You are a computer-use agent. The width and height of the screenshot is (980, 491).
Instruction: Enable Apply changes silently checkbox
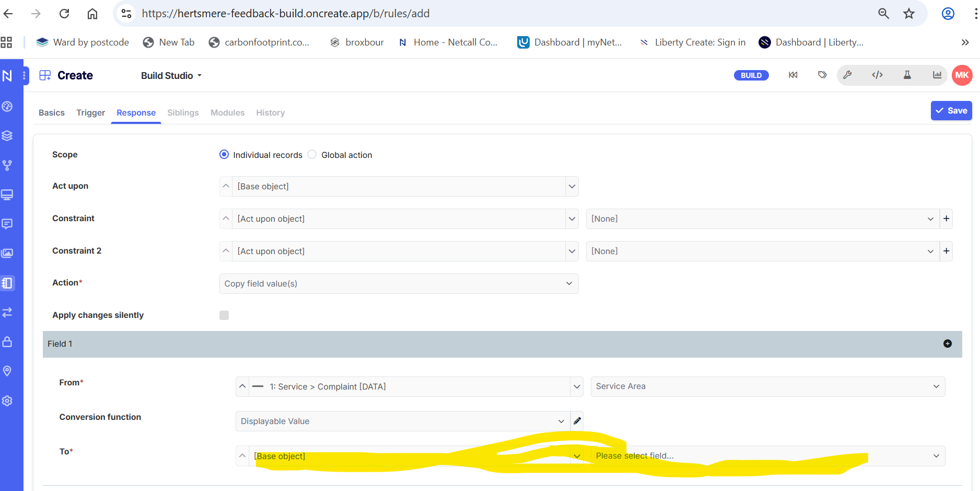(224, 315)
